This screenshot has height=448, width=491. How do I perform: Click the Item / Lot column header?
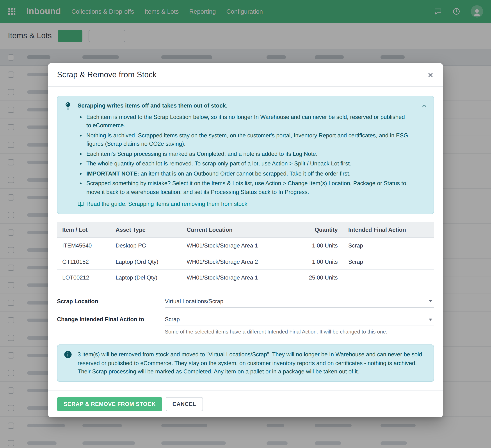[75, 230]
